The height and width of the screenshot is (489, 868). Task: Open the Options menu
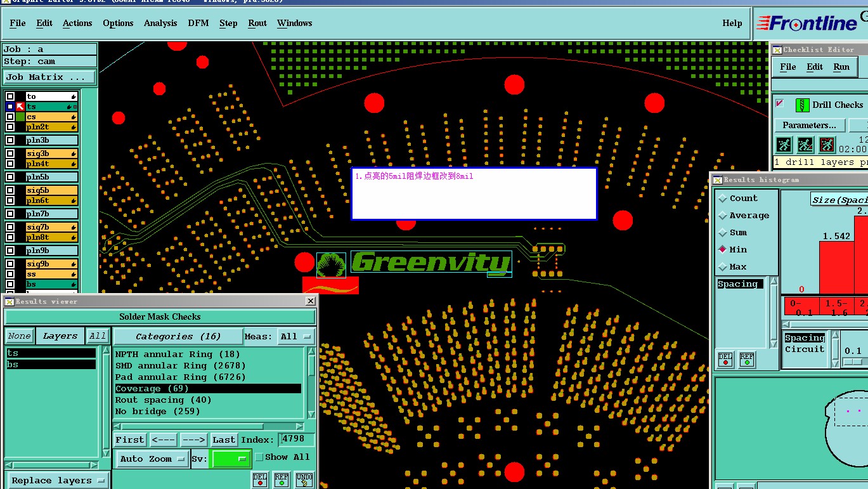coord(118,23)
